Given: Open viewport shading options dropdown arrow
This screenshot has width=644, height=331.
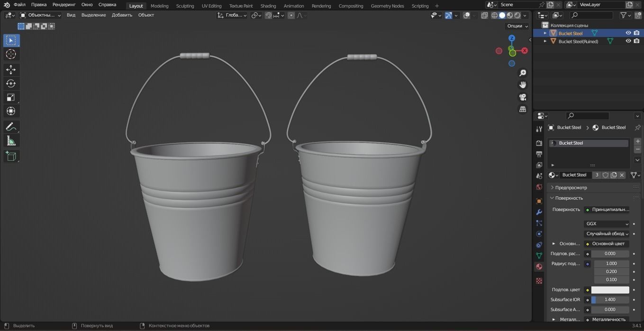Looking at the screenshot, I should click(525, 15).
